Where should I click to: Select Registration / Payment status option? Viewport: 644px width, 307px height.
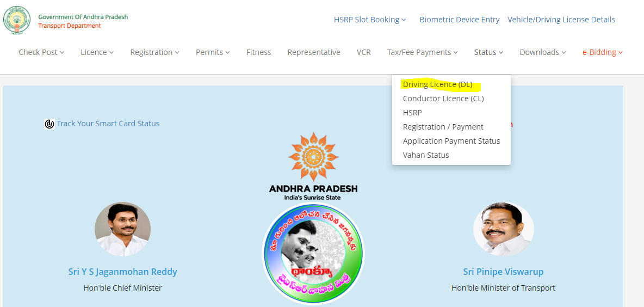[443, 127]
